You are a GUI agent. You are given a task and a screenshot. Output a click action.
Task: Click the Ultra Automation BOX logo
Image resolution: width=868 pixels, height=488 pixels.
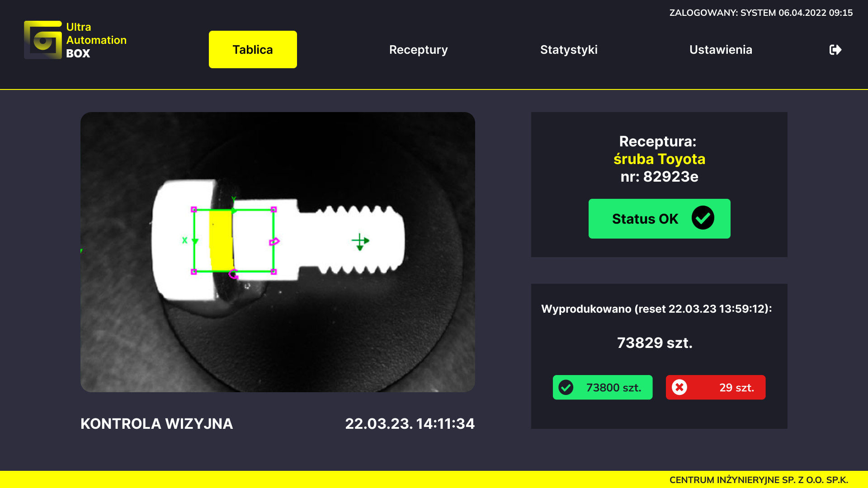coord(75,40)
